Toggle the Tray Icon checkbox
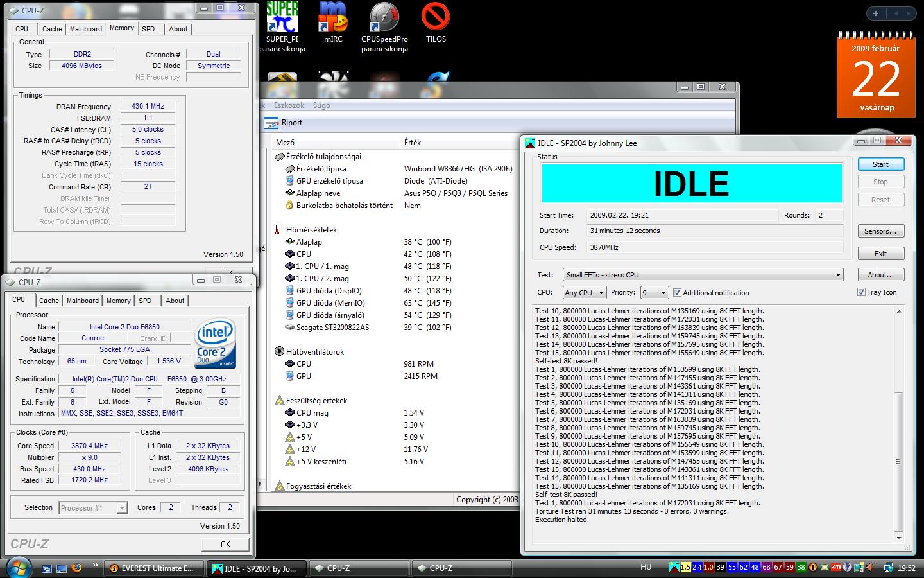 (861, 292)
